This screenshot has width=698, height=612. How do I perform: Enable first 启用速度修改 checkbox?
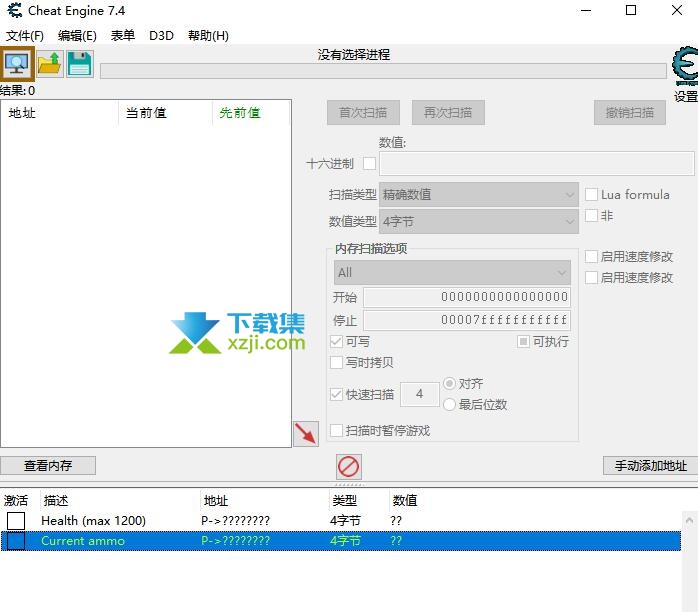pos(591,256)
